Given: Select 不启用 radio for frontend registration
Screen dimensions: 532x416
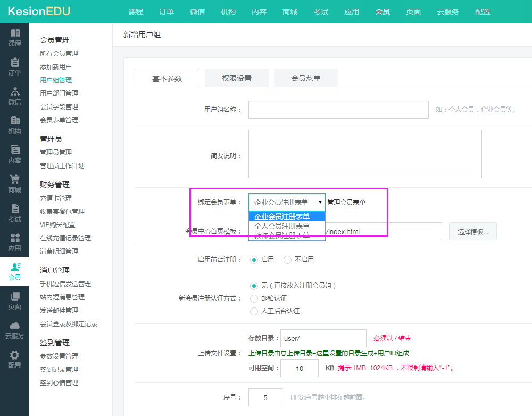Looking at the screenshot, I should [288, 260].
